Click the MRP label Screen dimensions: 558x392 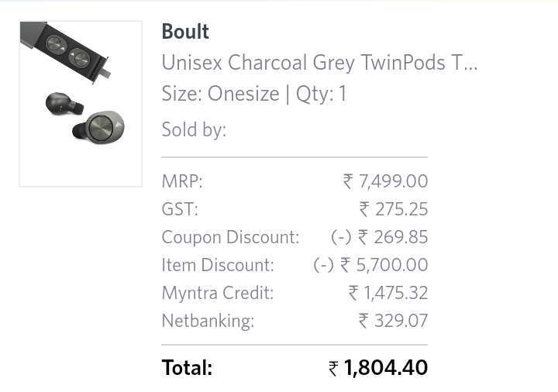[x=182, y=181]
